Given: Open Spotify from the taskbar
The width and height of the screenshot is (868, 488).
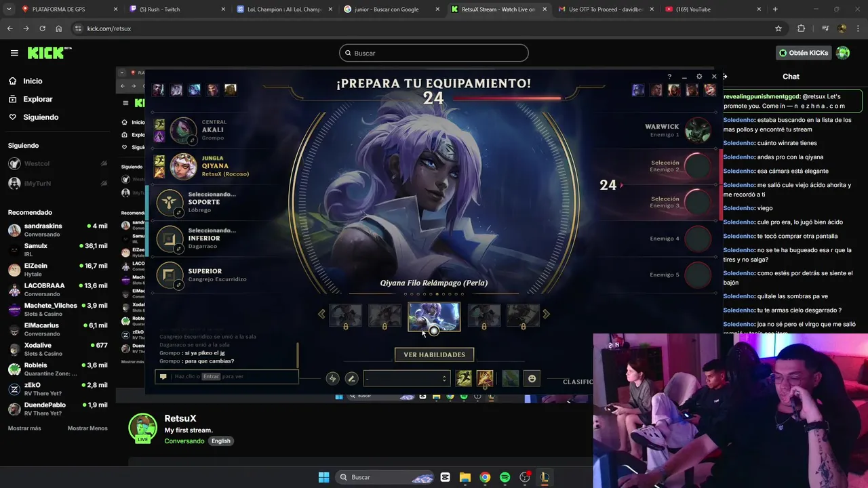Looking at the screenshot, I should click(505, 477).
